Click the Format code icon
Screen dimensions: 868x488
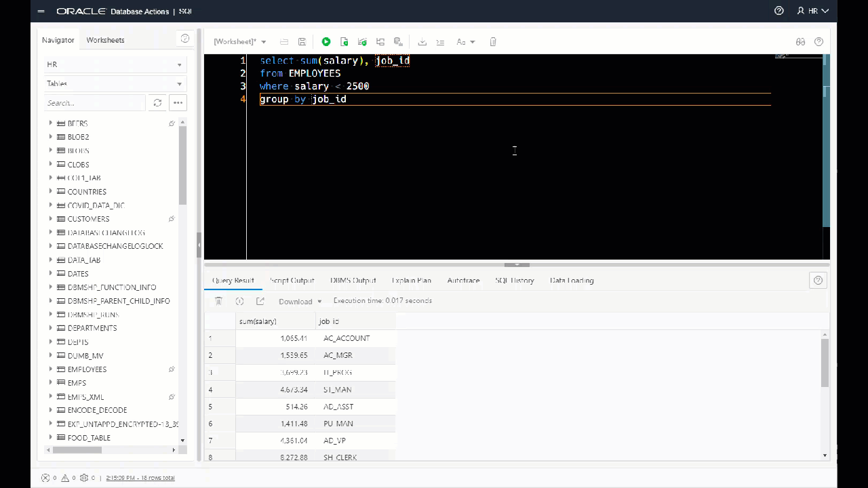pos(440,42)
